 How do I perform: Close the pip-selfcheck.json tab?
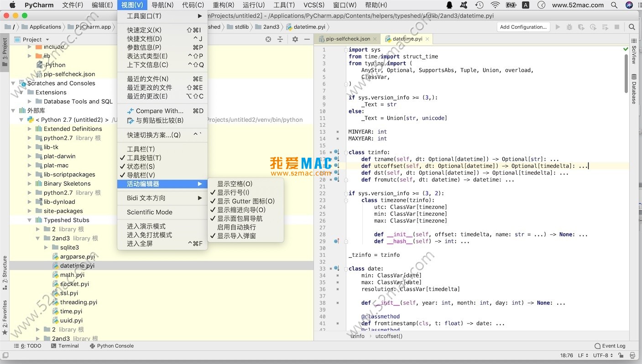pos(375,39)
